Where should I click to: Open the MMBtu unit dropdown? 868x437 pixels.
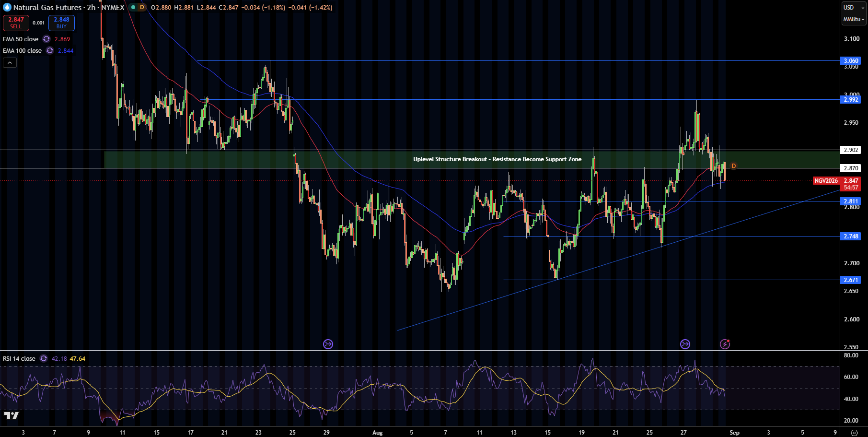pos(854,19)
